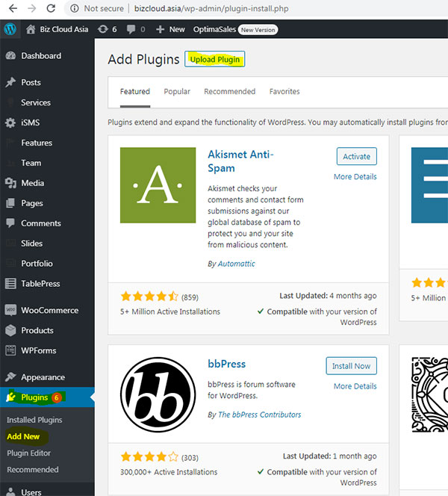Screen dimensions: 448x496
Task: Open Portfolio in the sidebar
Action: [37, 264]
